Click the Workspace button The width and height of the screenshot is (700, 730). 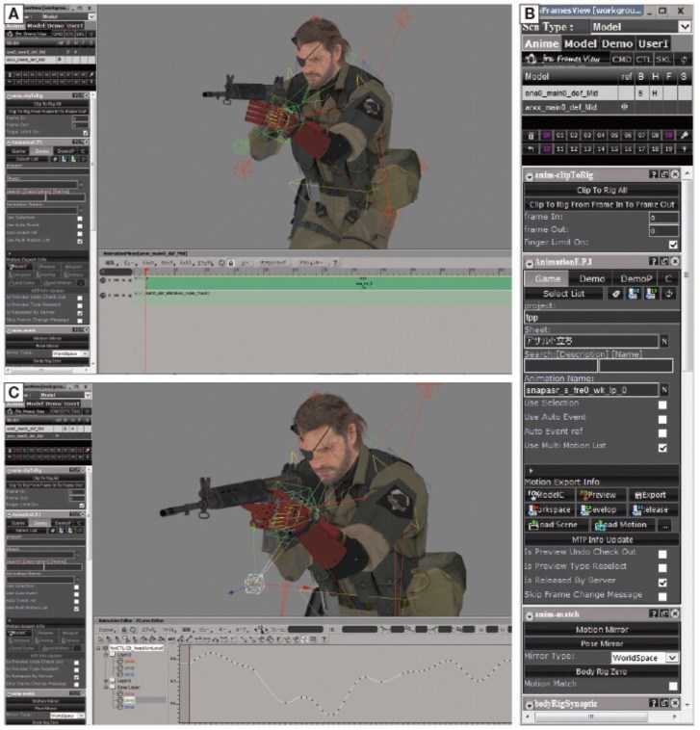coord(549,509)
